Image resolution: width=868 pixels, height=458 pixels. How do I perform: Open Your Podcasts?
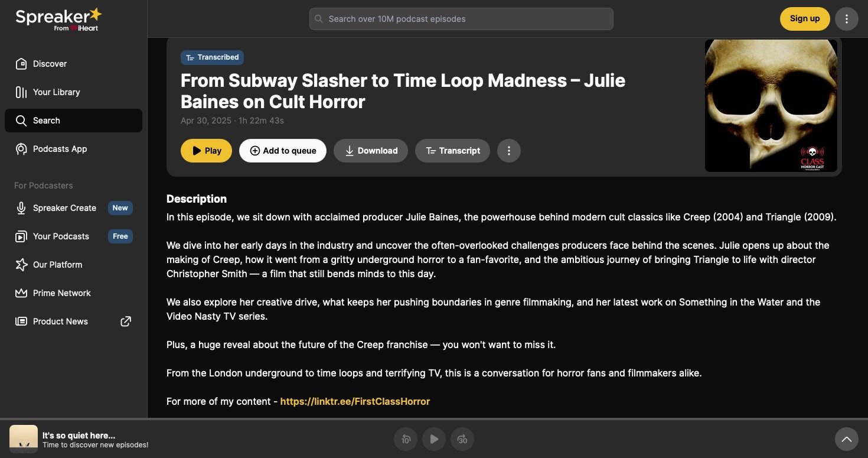pos(73,236)
